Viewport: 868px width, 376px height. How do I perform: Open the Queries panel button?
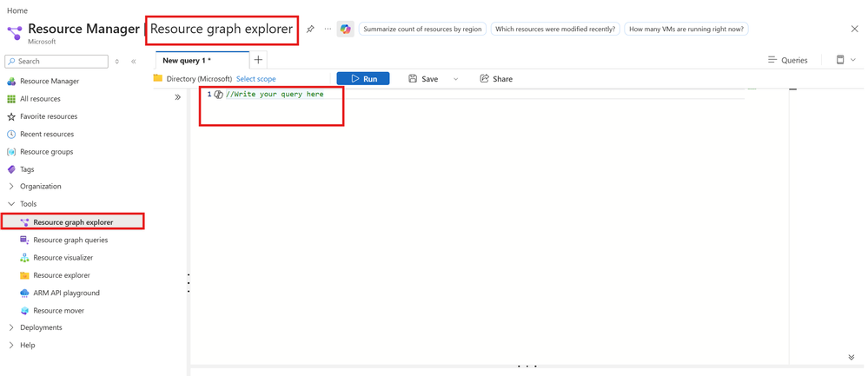788,60
